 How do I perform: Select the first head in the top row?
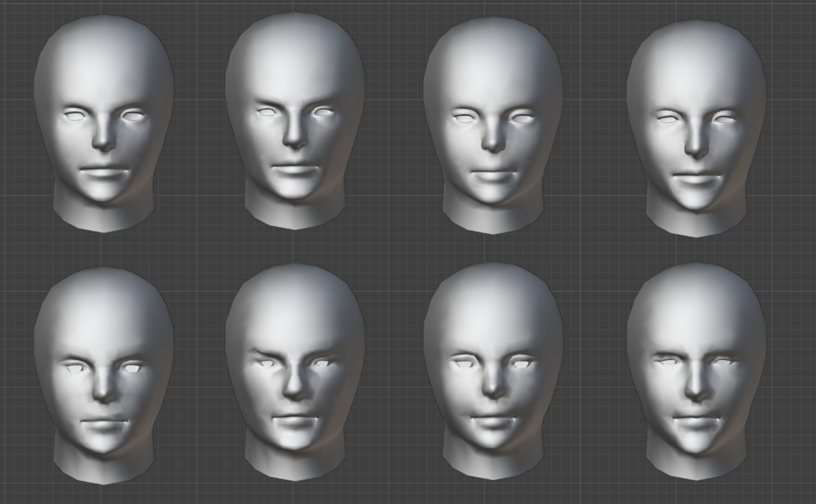(x=104, y=124)
